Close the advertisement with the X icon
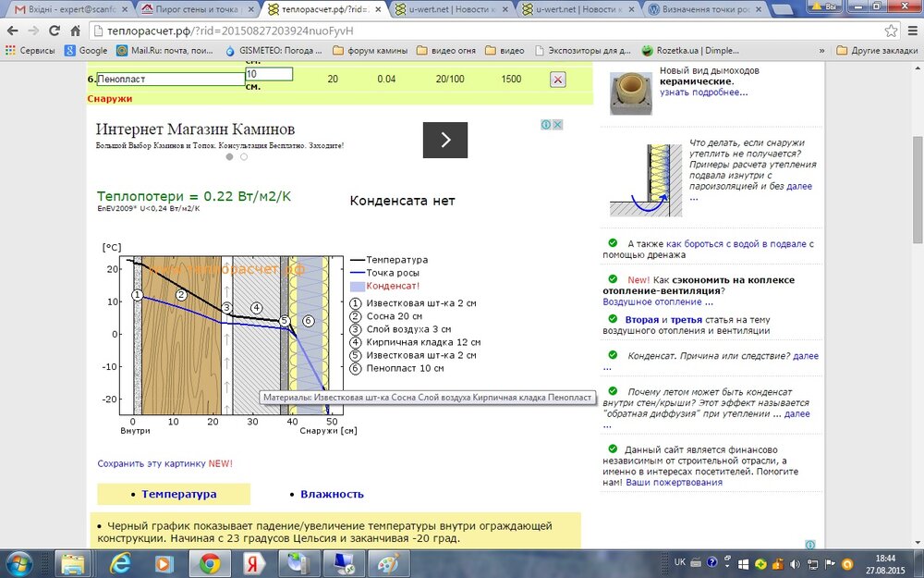 (557, 125)
